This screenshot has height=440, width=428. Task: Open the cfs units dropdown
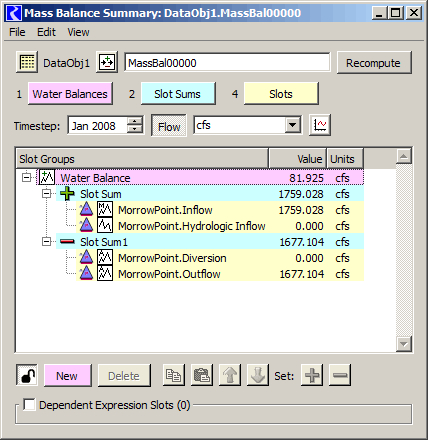(x=293, y=125)
